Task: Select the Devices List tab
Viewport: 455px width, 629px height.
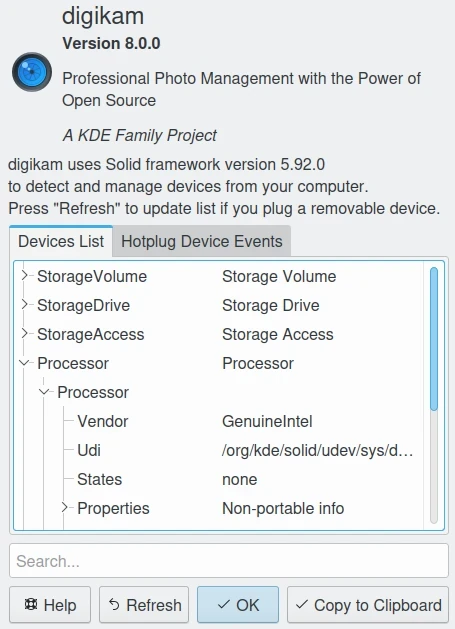Action: pos(61,241)
